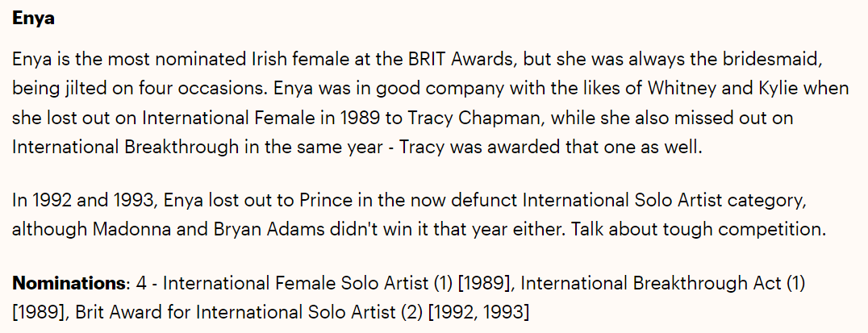868x333 pixels.
Task: Click the bold Nominations label
Action: click(x=69, y=283)
